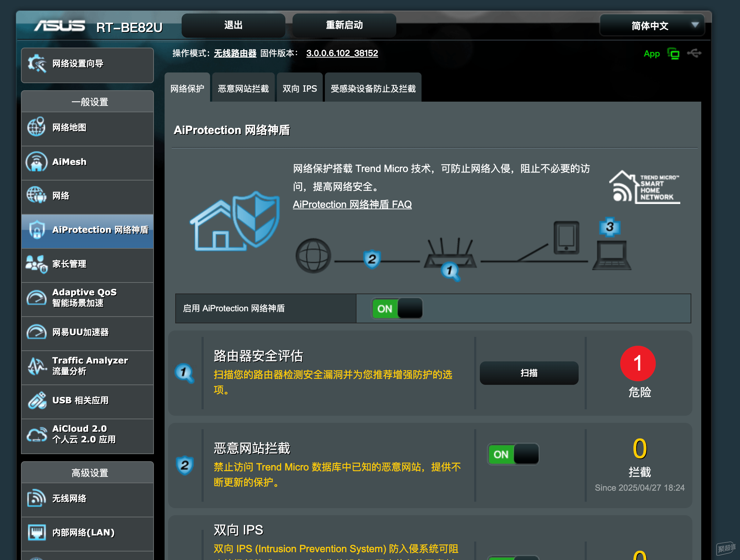740x560 pixels.
Task: Click the laptop device in network diagram
Action: [611, 255]
